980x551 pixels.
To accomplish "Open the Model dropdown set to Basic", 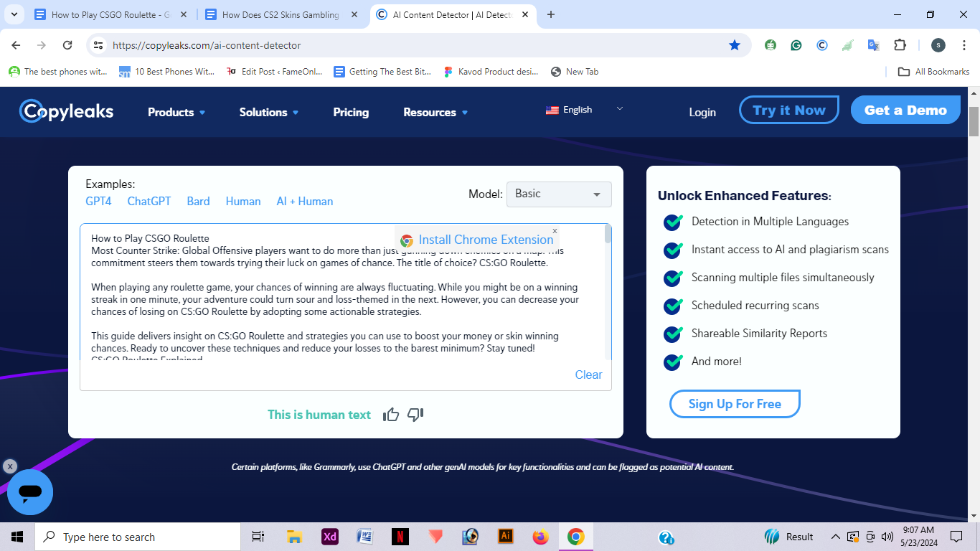I will (x=559, y=194).
